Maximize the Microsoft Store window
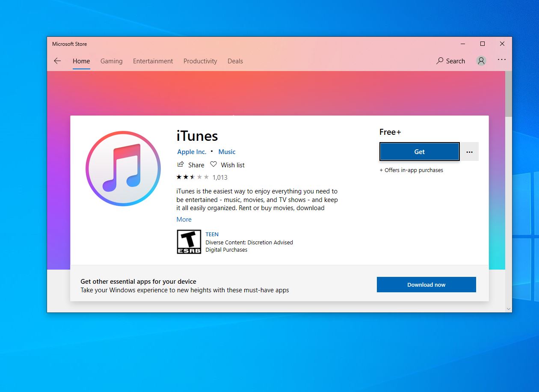The height and width of the screenshot is (392, 539). (483, 44)
